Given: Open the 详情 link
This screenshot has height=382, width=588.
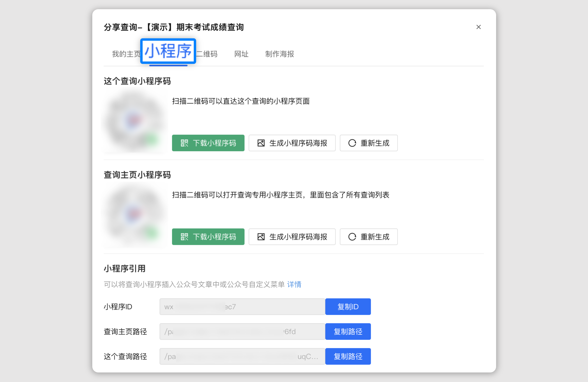Looking at the screenshot, I should pyautogui.click(x=294, y=284).
